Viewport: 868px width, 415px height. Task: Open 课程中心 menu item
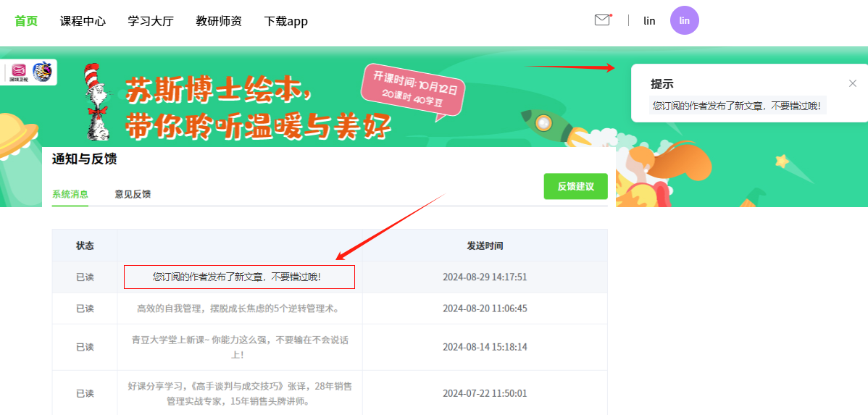pos(83,21)
